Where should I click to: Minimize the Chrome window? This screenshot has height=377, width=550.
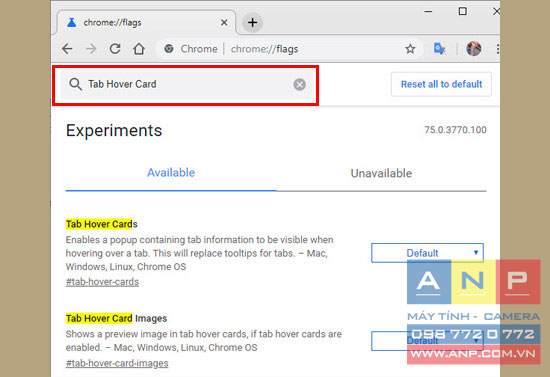pyautogui.click(x=428, y=12)
